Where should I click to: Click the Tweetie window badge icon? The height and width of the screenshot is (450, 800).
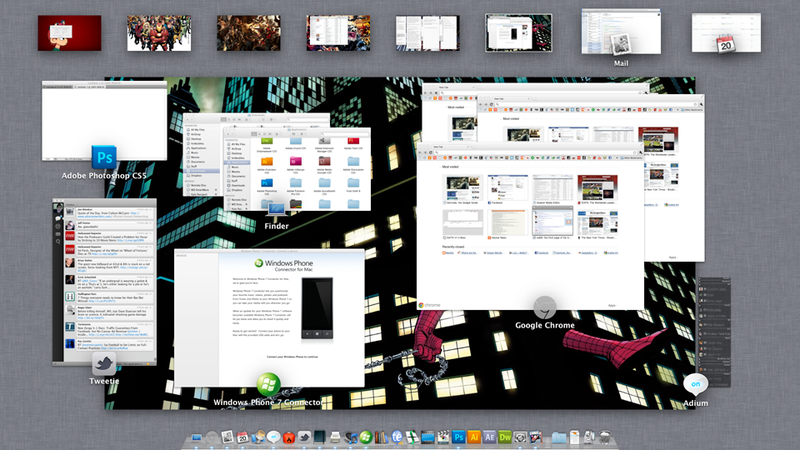click(104, 364)
